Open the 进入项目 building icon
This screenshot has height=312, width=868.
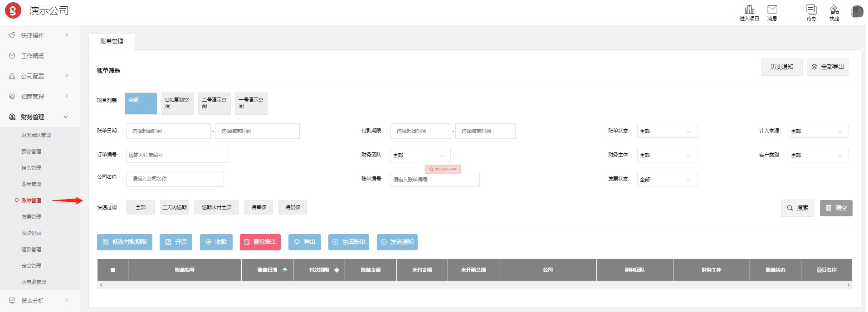click(x=749, y=10)
